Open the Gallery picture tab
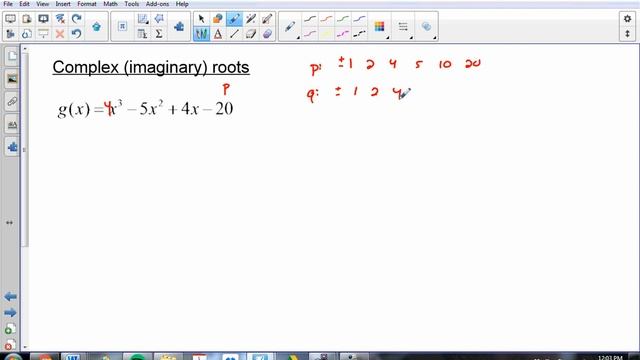The width and height of the screenshot is (640, 360). [x=12, y=79]
